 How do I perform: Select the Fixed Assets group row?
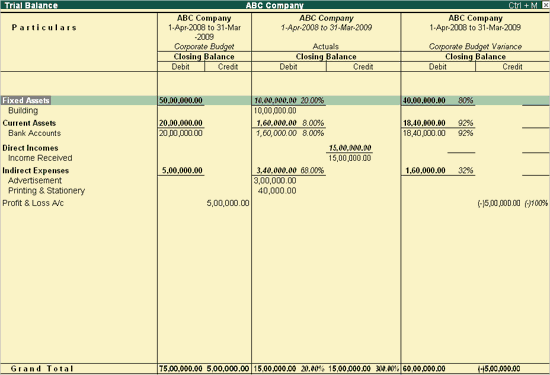tap(275, 100)
